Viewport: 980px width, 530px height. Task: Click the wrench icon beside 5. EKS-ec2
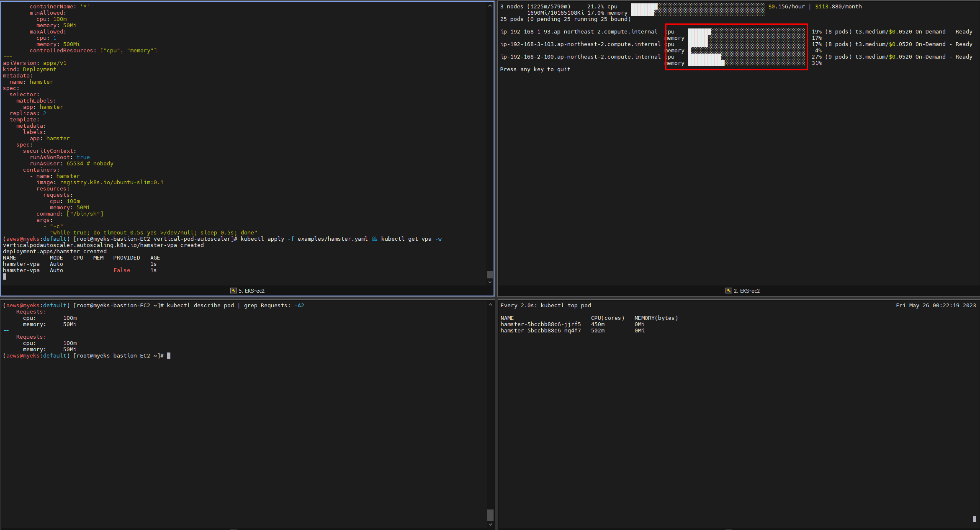233,291
